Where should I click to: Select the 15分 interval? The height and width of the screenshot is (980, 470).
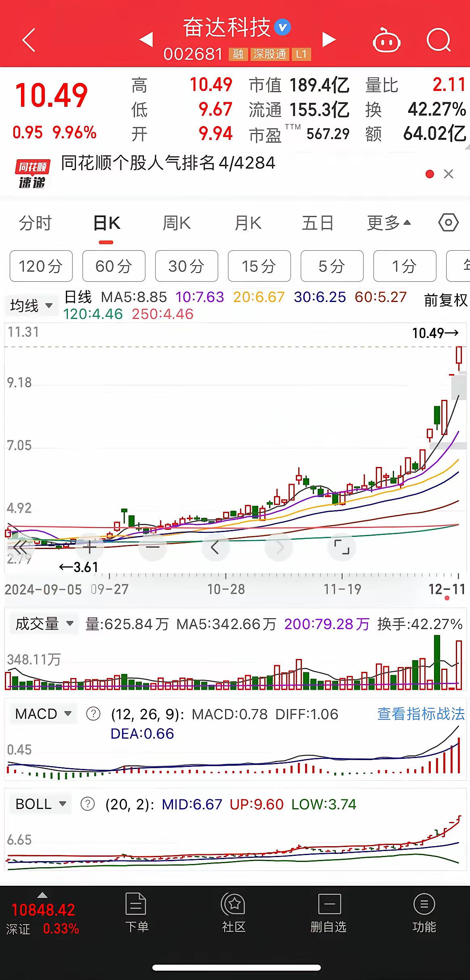point(259,266)
